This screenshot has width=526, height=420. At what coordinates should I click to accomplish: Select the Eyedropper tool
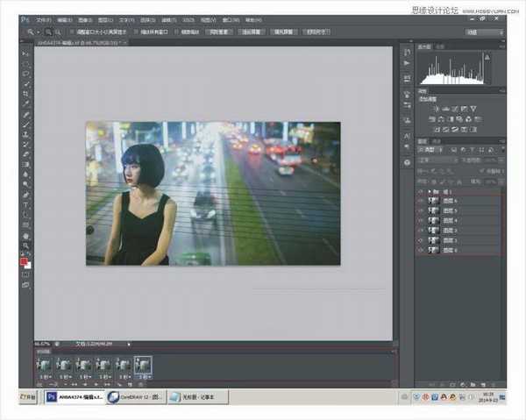[x=25, y=103]
